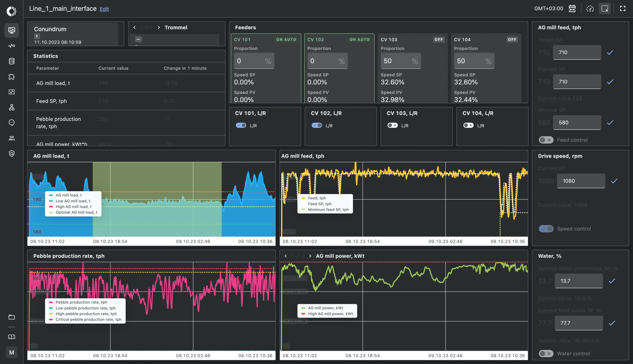Select the shield audit icon in sidebar
Viewport: 633px width, 364px height.
pyautogui.click(x=12, y=153)
